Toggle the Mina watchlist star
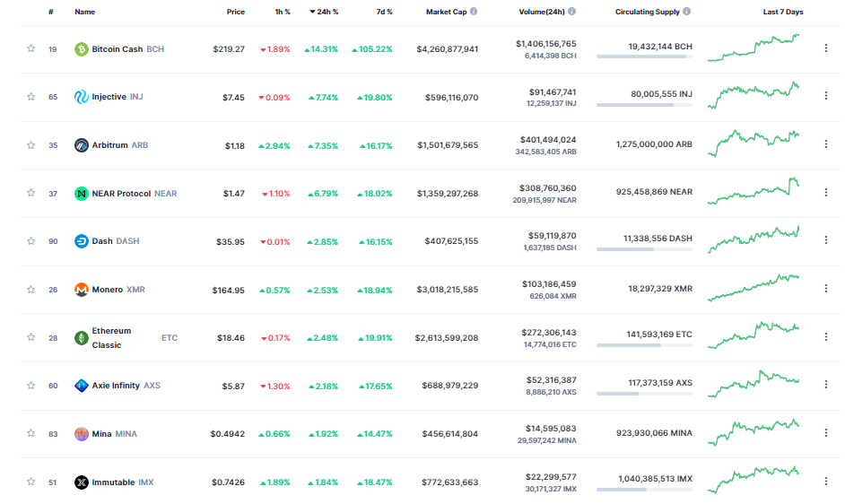The height and width of the screenshot is (504, 845). (x=31, y=433)
